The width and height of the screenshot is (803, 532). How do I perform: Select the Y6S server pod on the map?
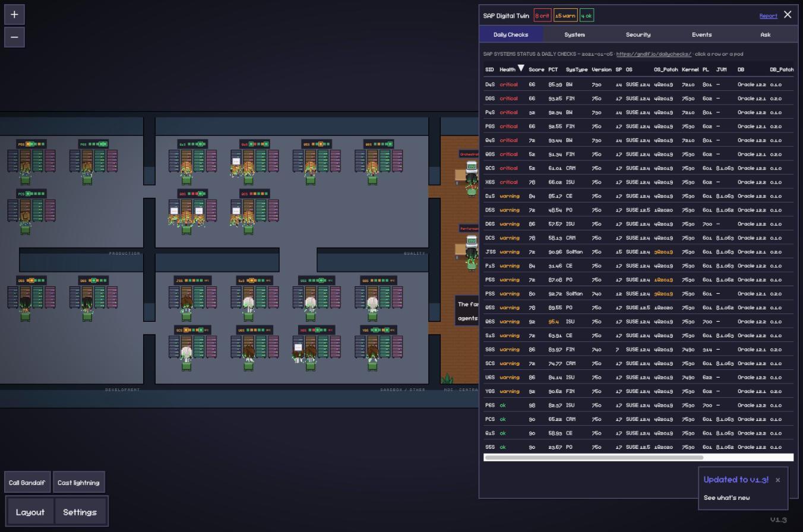point(378,347)
